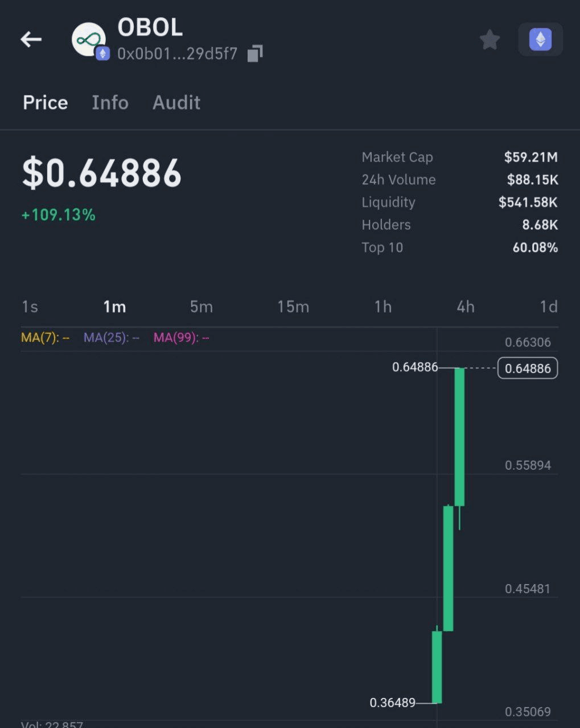The image size is (580, 728).
Task: Click the $59.21M market cap value
Action: pos(531,157)
